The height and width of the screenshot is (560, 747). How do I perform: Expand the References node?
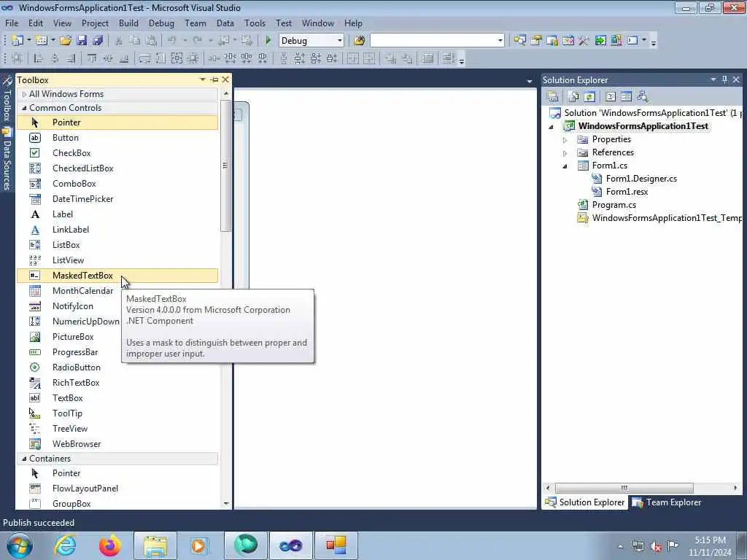coord(565,153)
